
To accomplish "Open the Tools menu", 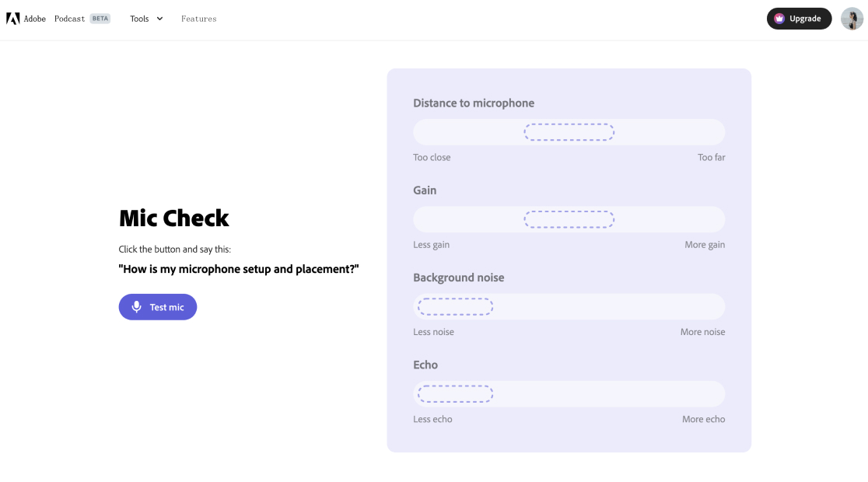I will point(146,19).
